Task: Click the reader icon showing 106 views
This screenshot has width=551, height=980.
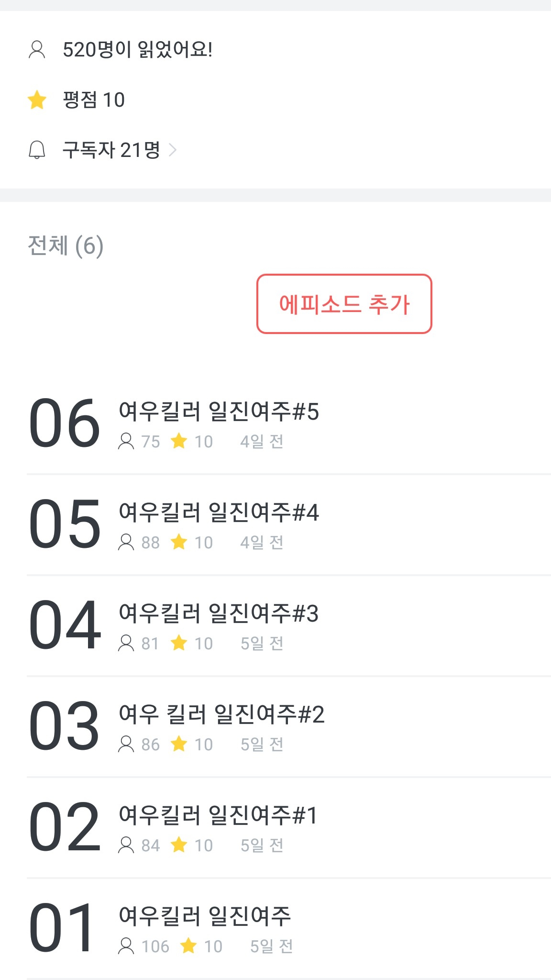Action: [126, 946]
